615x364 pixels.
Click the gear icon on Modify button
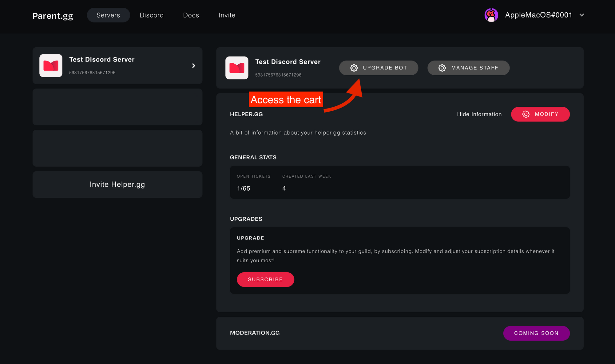coord(526,114)
